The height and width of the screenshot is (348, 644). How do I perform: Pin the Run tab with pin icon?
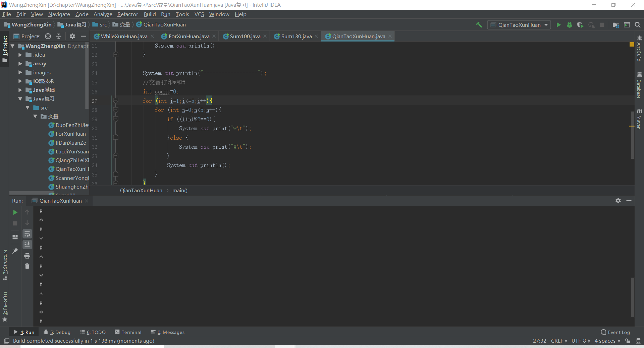[15, 251]
